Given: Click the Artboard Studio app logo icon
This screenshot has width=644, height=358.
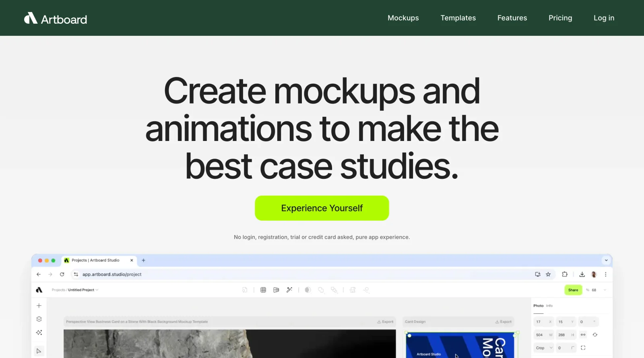Looking at the screenshot, I should [39, 290].
